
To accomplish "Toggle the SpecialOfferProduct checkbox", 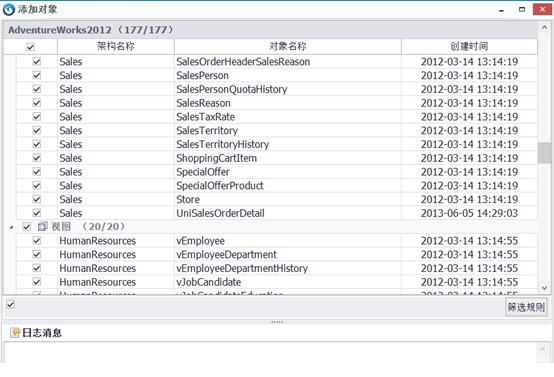I will pyautogui.click(x=37, y=185).
